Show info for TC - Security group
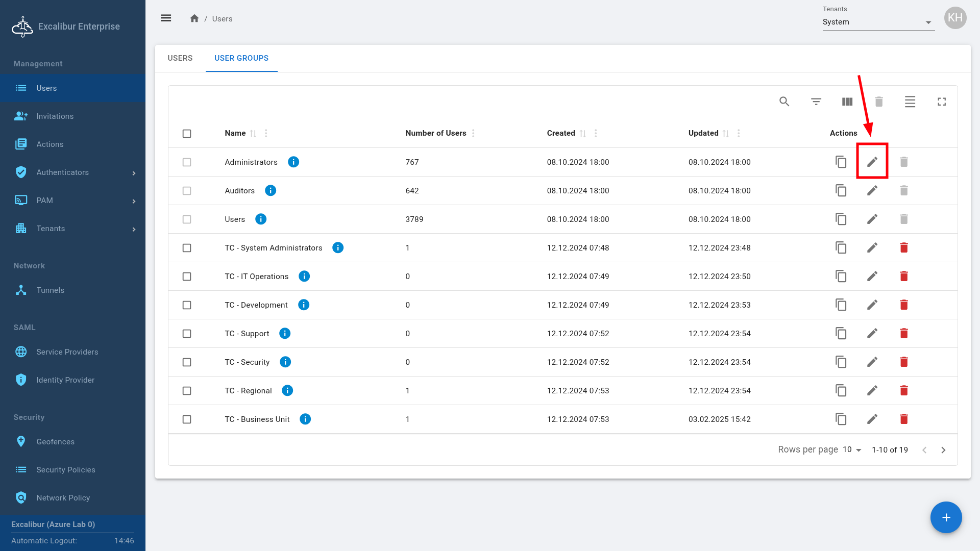This screenshot has height=551, width=980. point(285,362)
